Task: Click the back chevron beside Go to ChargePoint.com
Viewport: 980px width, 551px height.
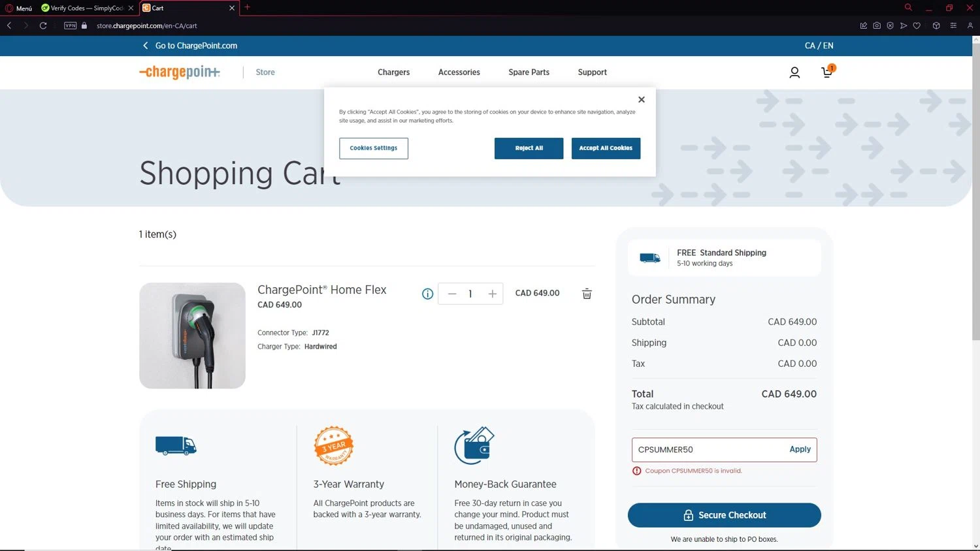Action: coord(145,46)
